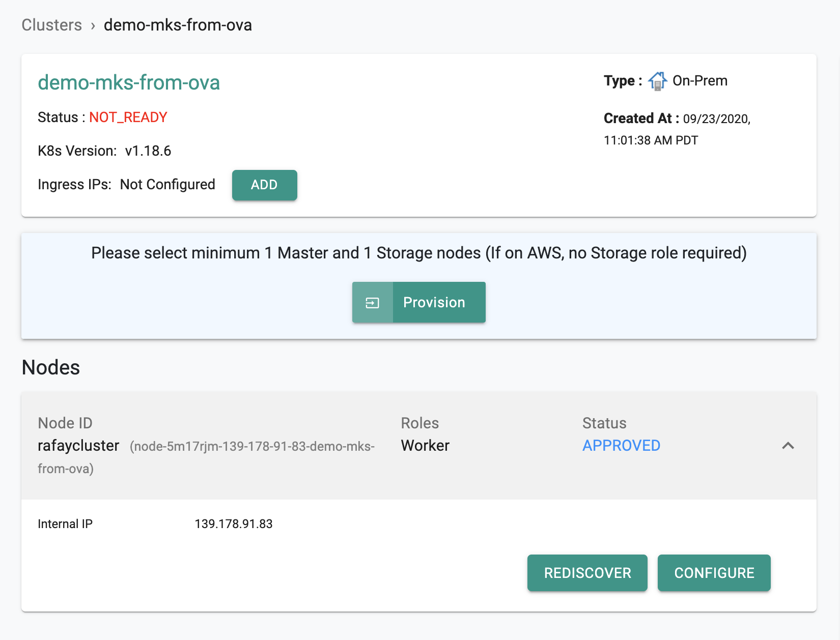Click the APPROVED node status
The image size is (840, 640).
[x=621, y=446]
